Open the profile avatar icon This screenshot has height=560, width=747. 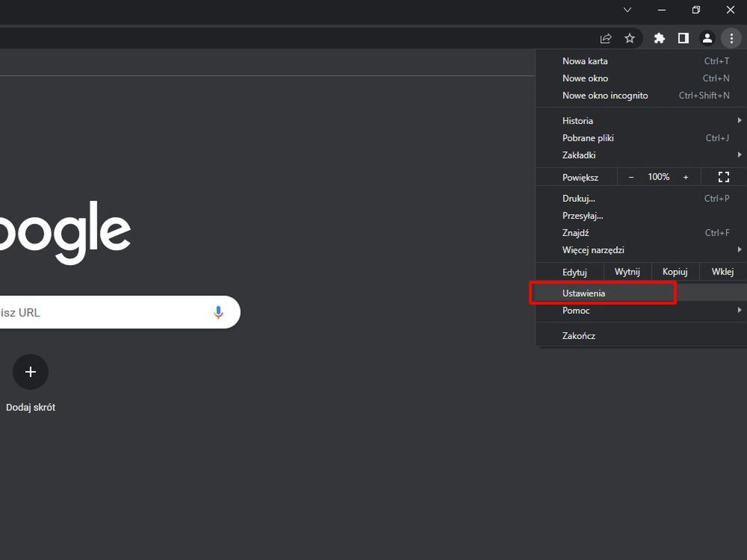pyautogui.click(x=707, y=38)
